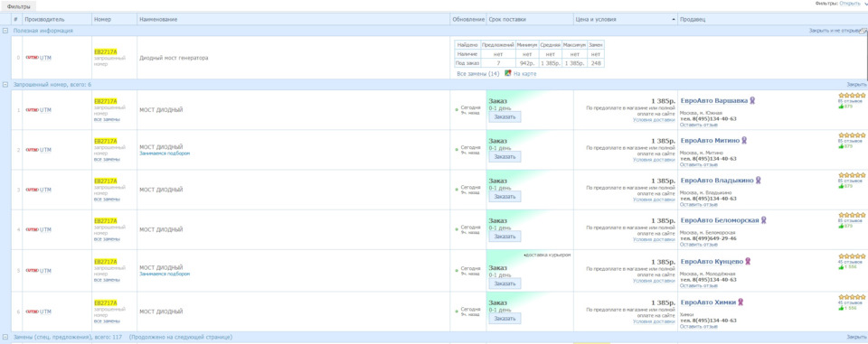Click thumbs-up icon in ЕвроАвто Варшавка row
The width and height of the screenshot is (868, 344).
tap(842, 107)
